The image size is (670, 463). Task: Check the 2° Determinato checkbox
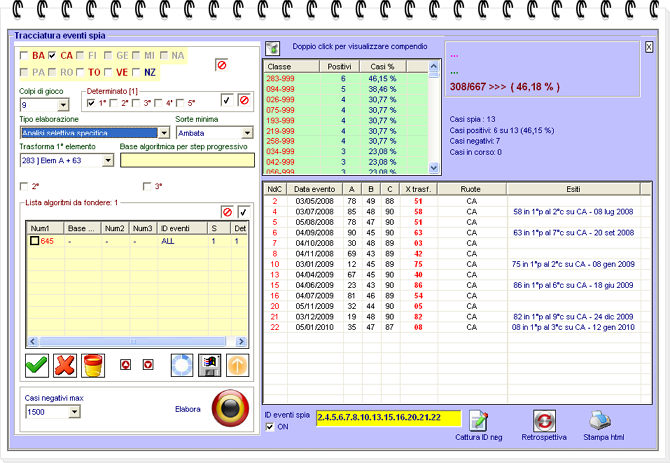pos(114,103)
